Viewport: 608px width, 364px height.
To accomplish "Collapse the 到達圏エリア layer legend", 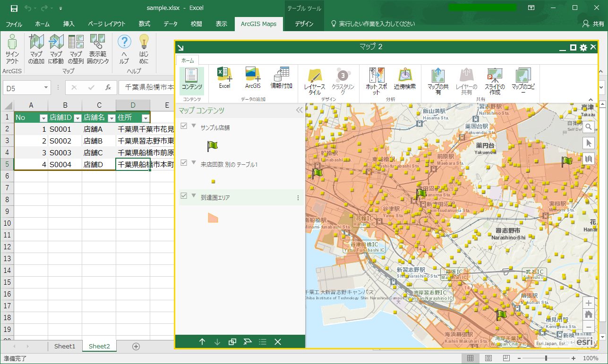I will click(x=194, y=195).
